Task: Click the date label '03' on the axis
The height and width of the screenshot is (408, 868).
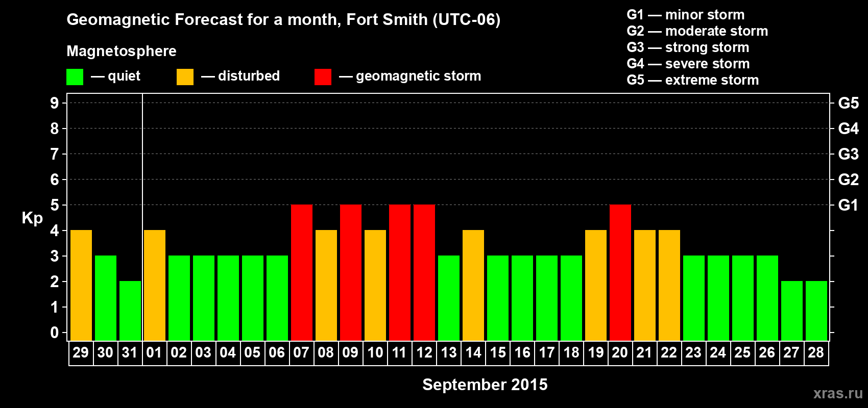Action: point(203,353)
